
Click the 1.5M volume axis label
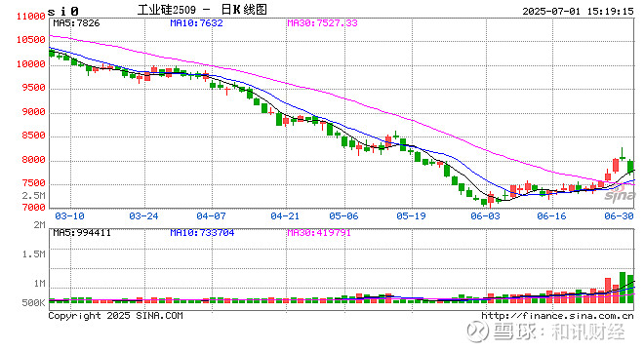click(34, 254)
